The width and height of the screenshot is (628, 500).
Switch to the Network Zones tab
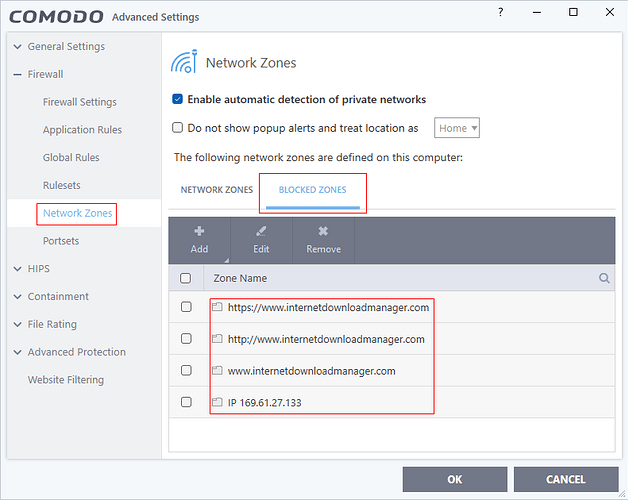pos(216,190)
